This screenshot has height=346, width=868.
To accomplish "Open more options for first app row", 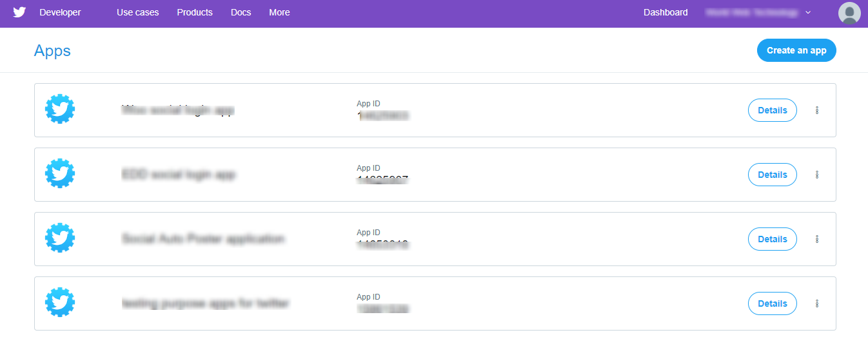I will click(x=817, y=110).
